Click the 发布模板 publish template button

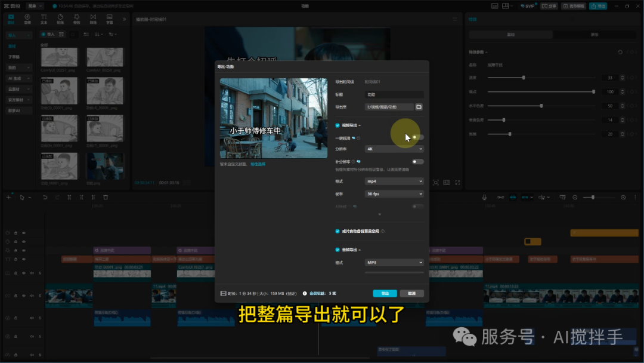[x=574, y=6]
